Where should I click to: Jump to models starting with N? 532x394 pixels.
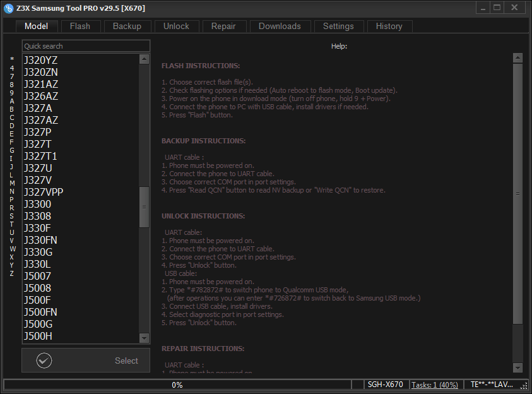12,191
